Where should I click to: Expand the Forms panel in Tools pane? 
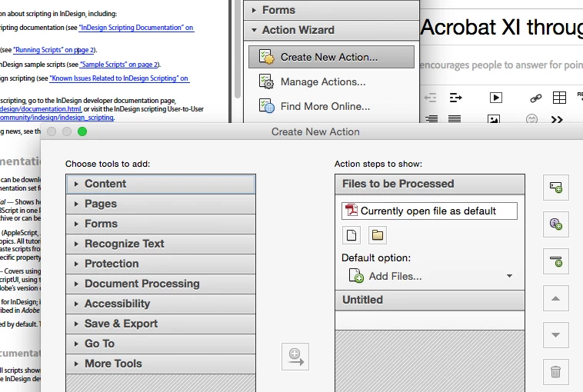(x=331, y=10)
